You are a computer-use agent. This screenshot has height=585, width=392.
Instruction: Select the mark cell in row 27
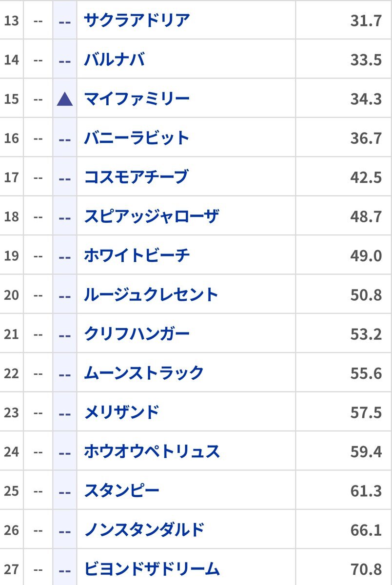65,569
